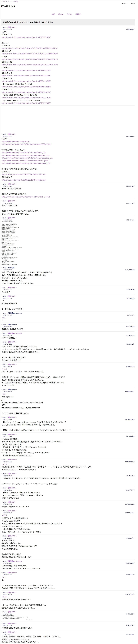138x644 pixels.
Task: Click ID:j2sZtrrp on post 0009
Action: click(130, 315)
